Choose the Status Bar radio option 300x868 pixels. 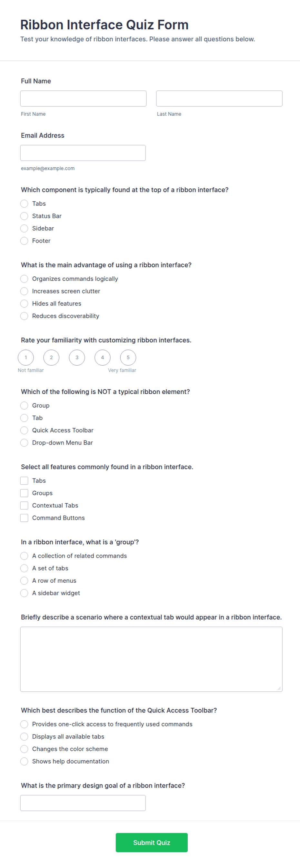click(x=24, y=216)
